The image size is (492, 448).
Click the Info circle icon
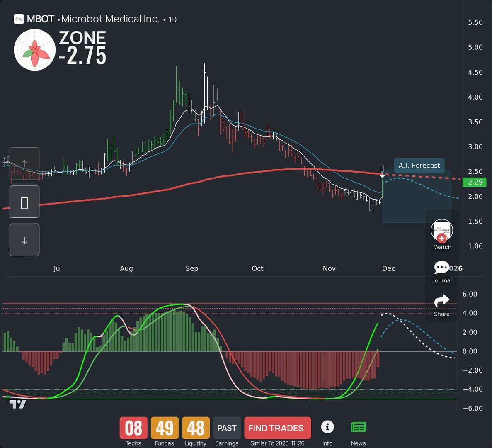(x=327, y=426)
